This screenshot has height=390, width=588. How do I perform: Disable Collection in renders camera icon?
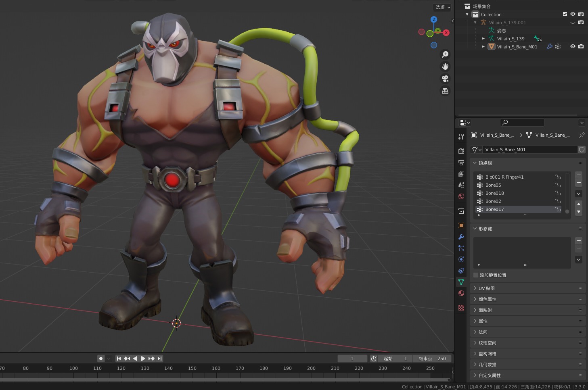coord(581,14)
